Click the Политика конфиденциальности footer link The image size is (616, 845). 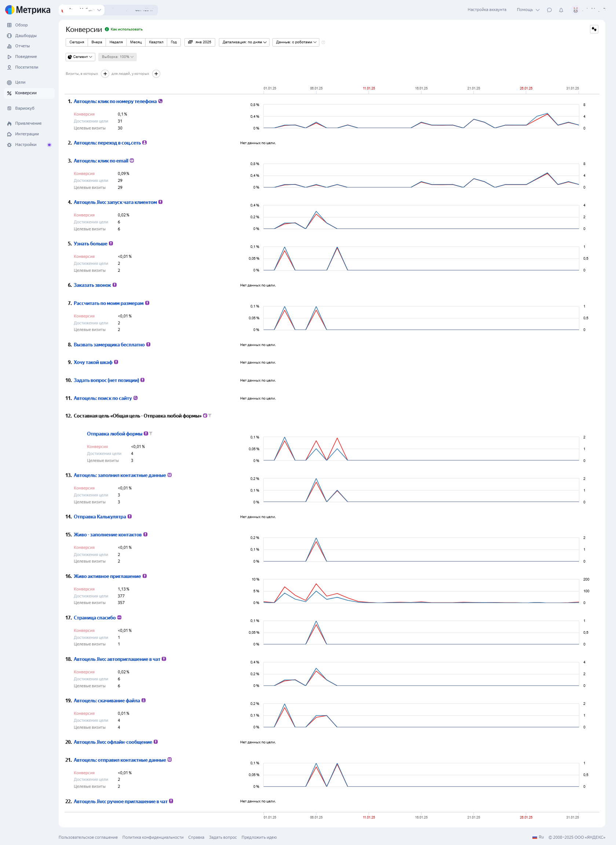tap(153, 837)
